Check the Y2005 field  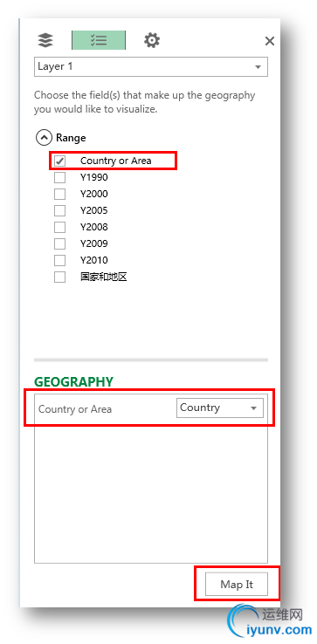click(x=60, y=210)
